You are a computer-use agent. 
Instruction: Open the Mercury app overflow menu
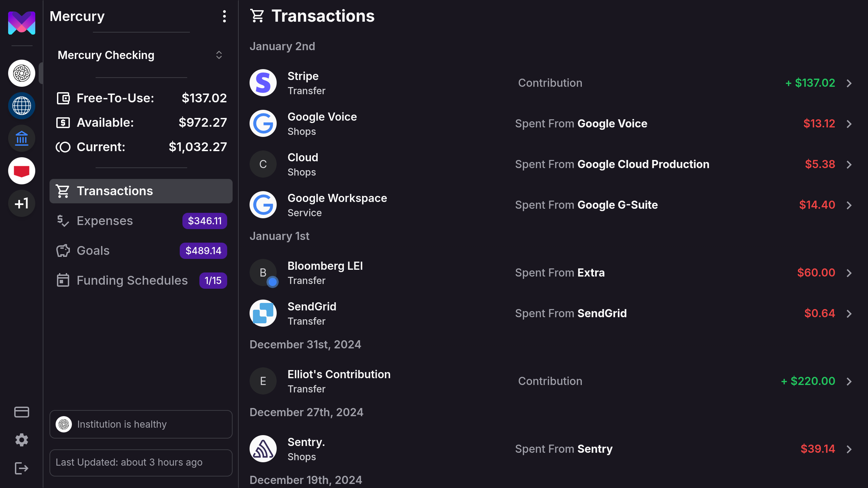[x=225, y=16]
